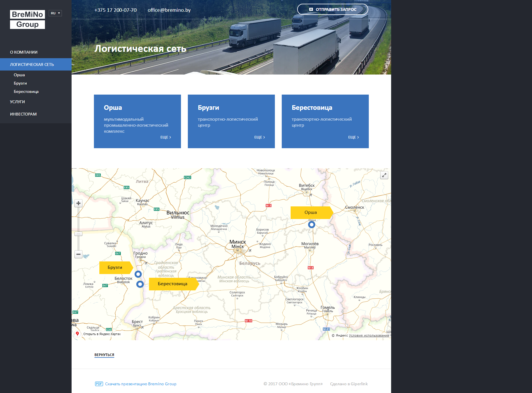Click the © 2017 ООО «Бремино Групп» text

point(293,384)
